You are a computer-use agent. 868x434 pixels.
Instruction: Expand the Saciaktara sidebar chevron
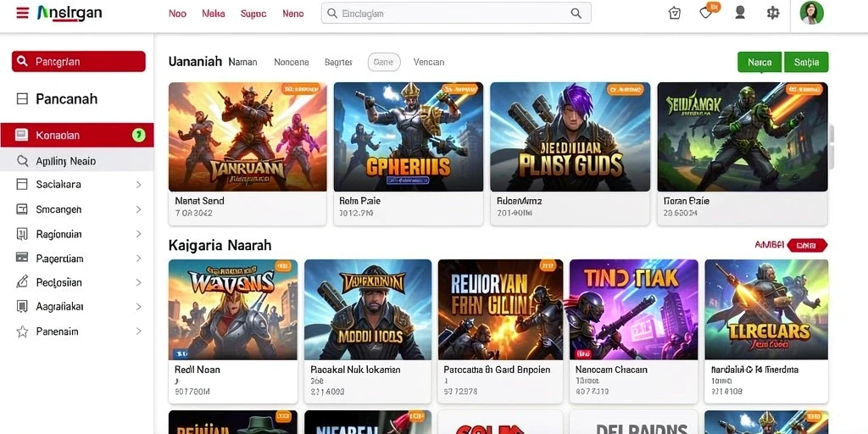[x=138, y=185]
